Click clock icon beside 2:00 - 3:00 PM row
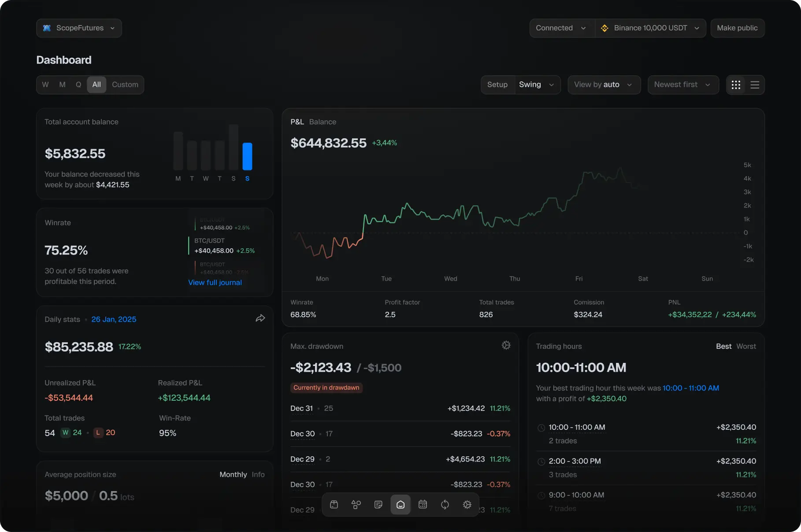This screenshot has height=532, width=801. click(541, 462)
